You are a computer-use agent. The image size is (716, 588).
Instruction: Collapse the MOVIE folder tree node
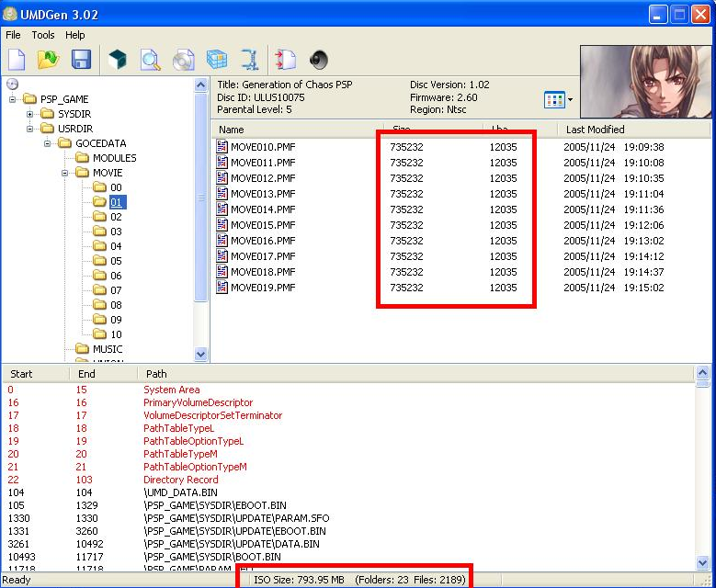[65, 173]
